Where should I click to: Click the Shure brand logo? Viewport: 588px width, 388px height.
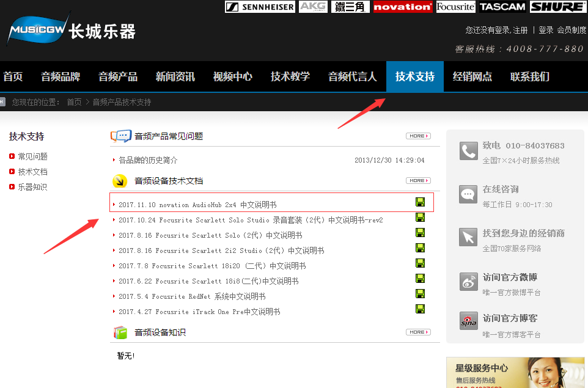tap(558, 7)
